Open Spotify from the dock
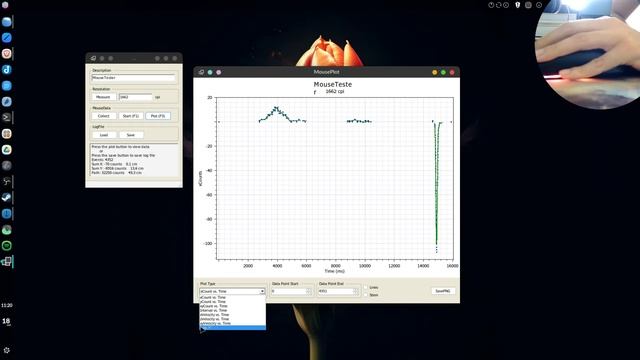The width and height of the screenshot is (640, 360). (7, 246)
